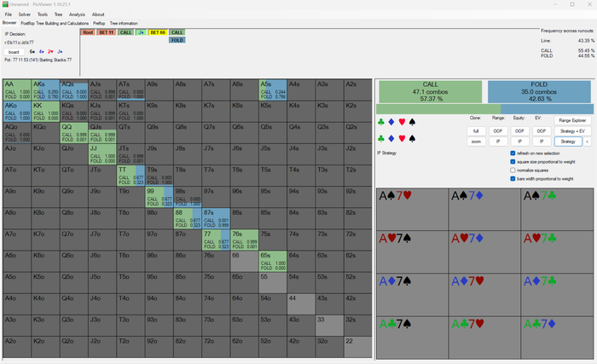Open the Tools menu
Image resolution: width=597 pixels, height=364 pixels.
[43, 14]
